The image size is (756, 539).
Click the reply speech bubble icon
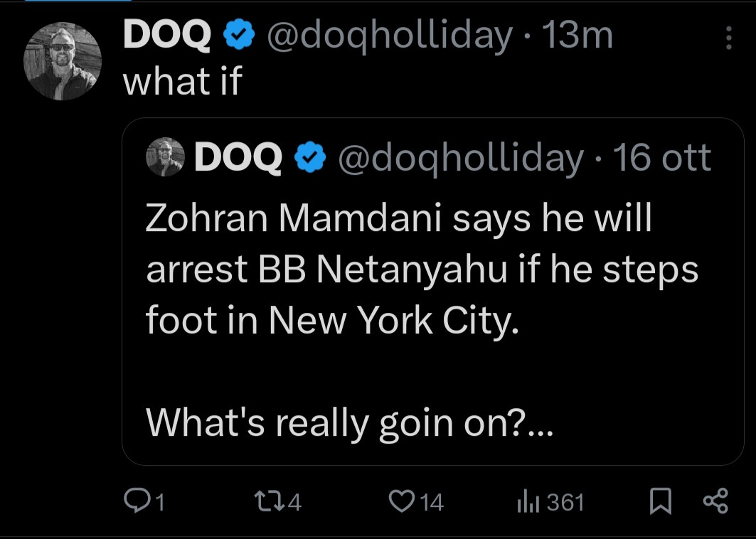pyautogui.click(x=135, y=503)
